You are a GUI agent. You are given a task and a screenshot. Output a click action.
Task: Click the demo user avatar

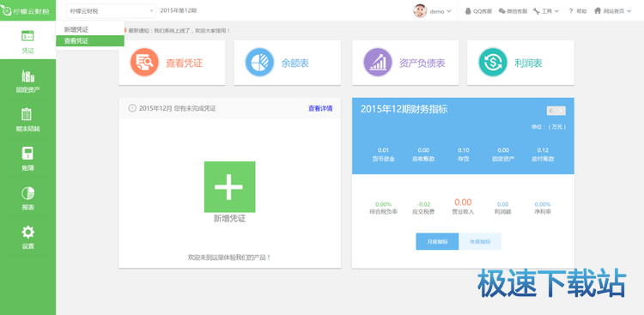[420, 11]
